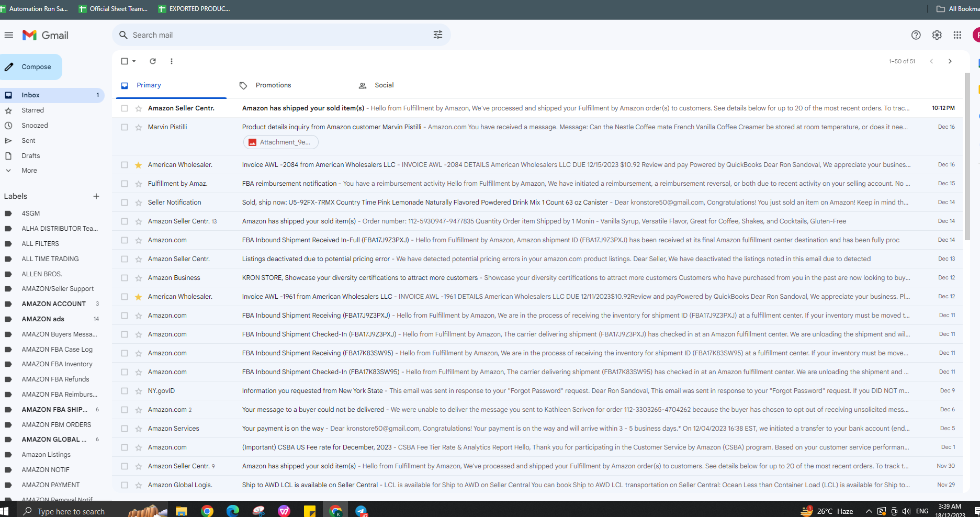Launch Microsoft Edge from taskbar

[232, 511]
